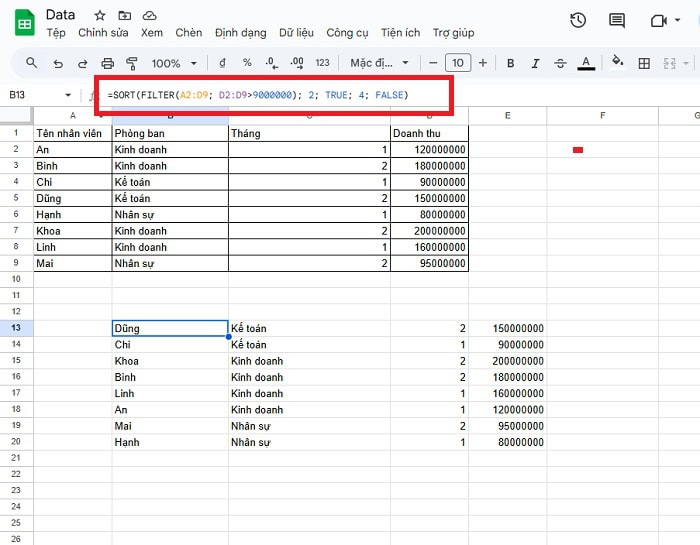Star the Data document

pos(99,16)
